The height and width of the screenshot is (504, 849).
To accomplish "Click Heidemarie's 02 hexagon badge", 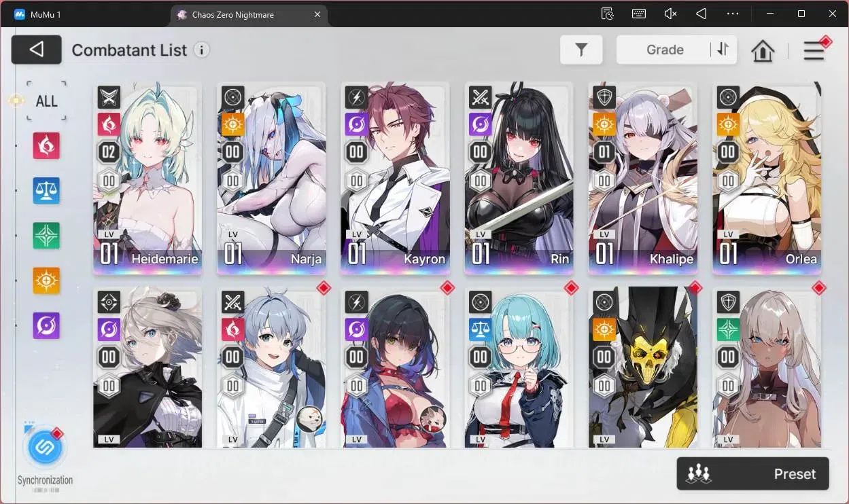I will (x=109, y=151).
